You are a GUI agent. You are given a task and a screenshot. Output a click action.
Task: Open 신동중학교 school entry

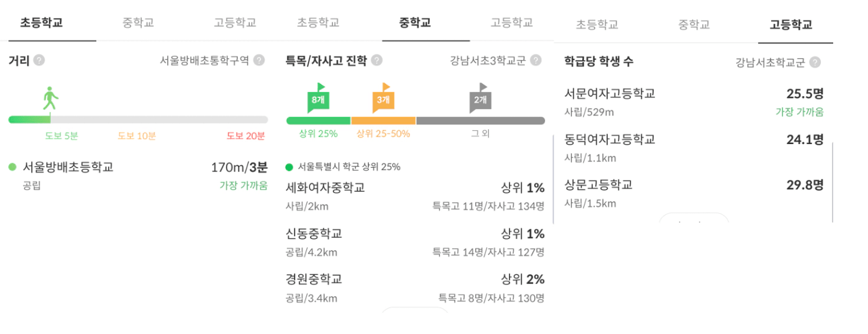point(415,242)
